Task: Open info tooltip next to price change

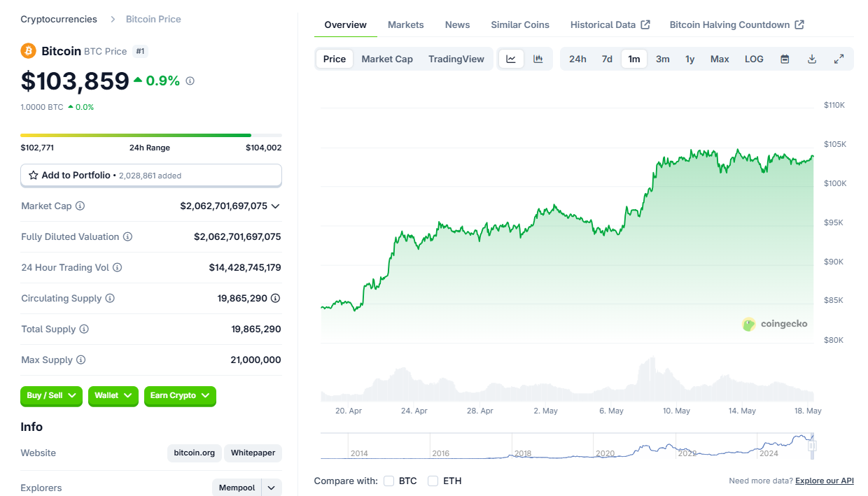Action: coord(190,81)
